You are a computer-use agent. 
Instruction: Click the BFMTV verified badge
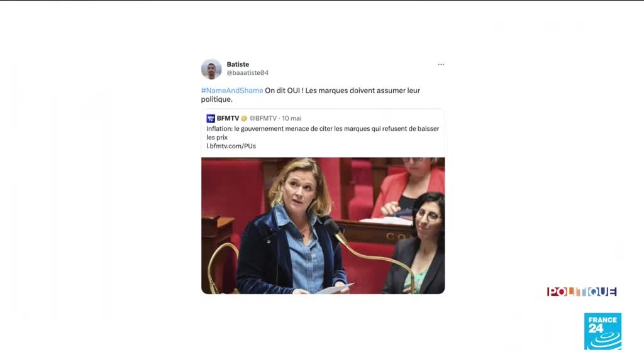tap(244, 118)
